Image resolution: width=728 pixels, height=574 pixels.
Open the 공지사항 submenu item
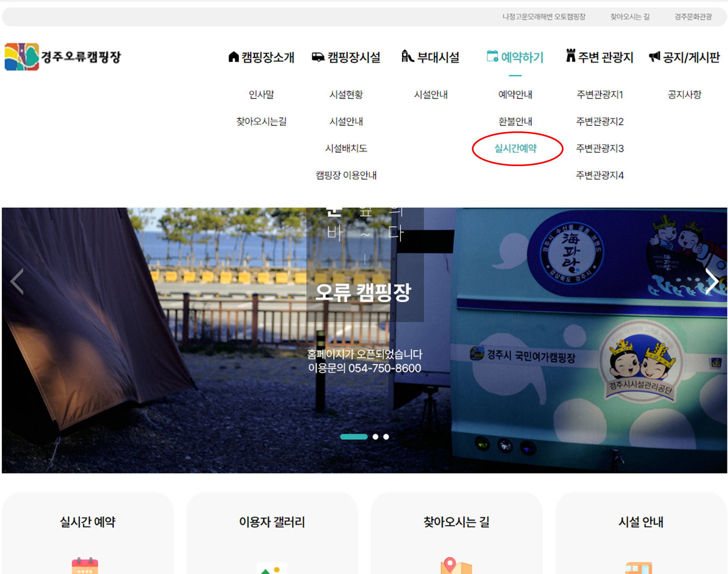[x=684, y=94]
